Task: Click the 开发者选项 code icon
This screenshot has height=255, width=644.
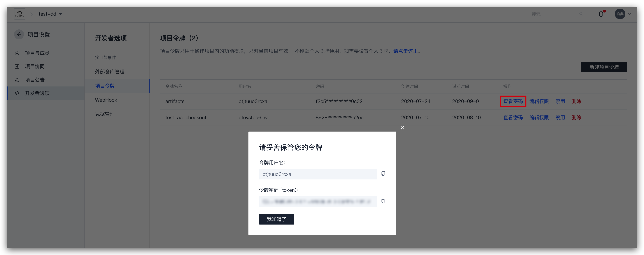Action: (17, 93)
